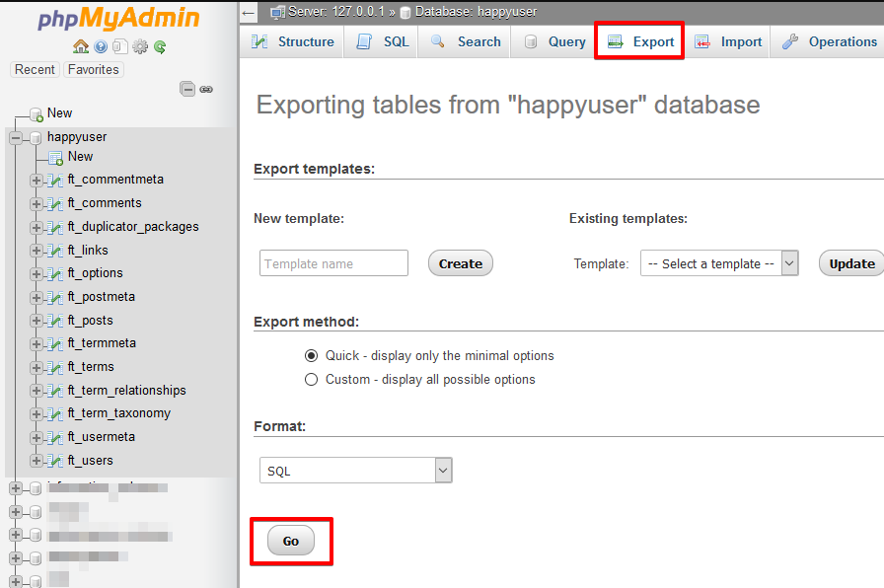884x588 pixels.
Task: Open the Favorites tables list
Action: click(x=94, y=69)
